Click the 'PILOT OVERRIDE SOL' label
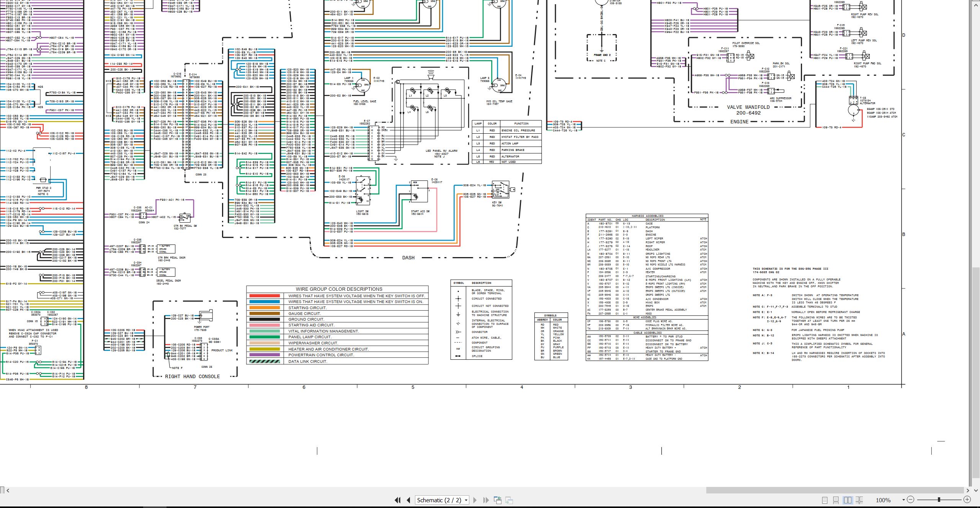The height and width of the screenshot is (508, 980). [x=746, y=43]
